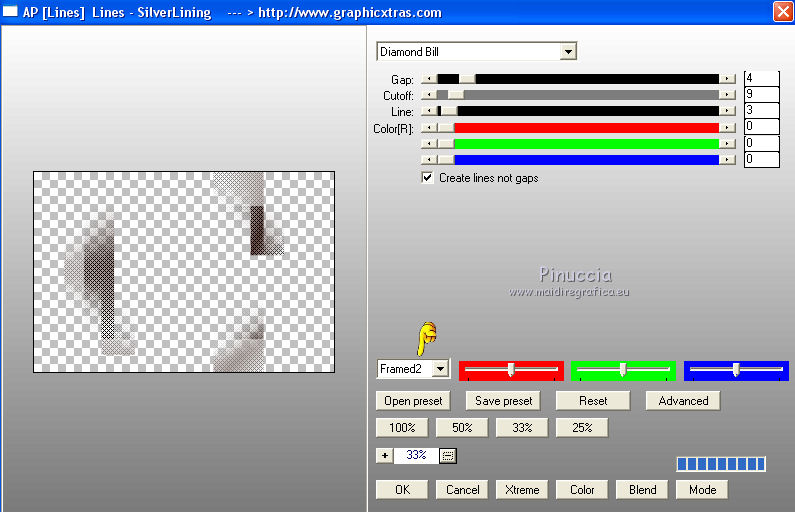Click the Line slider left arrow
The width and height of the screenshot is (795, 512).
click(x=429, y=111)
